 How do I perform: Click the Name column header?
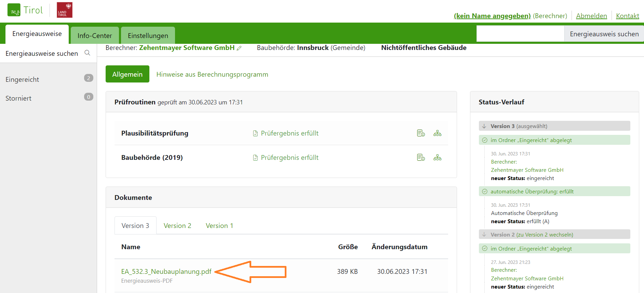[131, 247]
